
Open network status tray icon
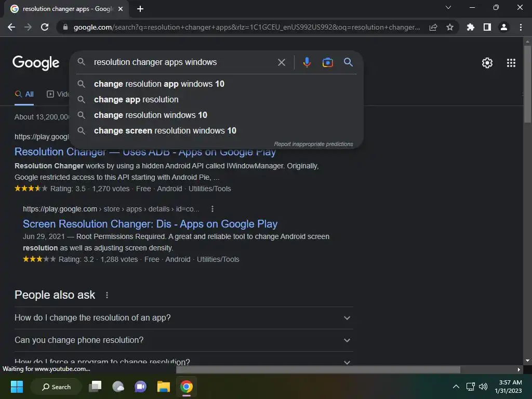tap(470, 387)
